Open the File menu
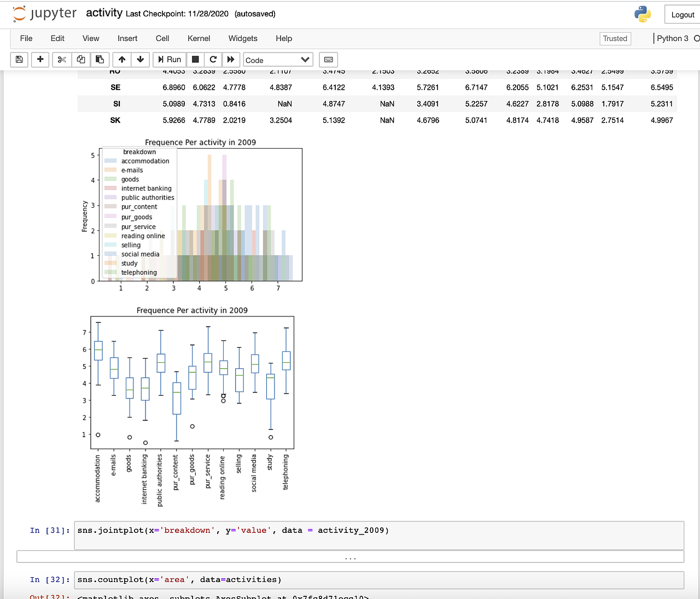 [26, 38]
